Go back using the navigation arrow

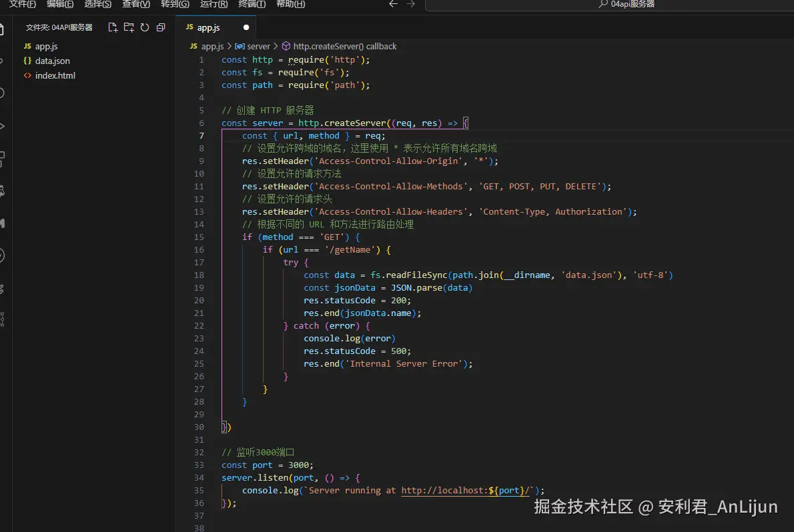pyautogui.click(x=393, y=4)
